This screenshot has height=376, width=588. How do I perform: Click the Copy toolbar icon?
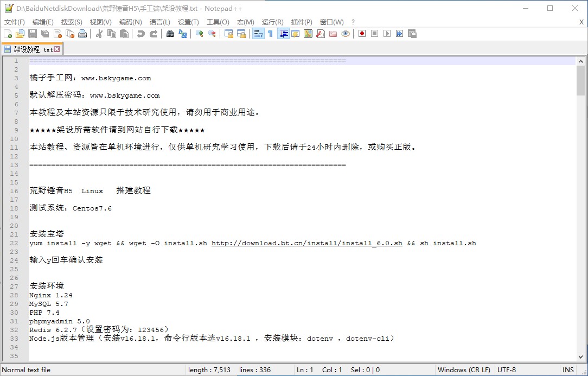pyautogui.click(x=112, y=34)
